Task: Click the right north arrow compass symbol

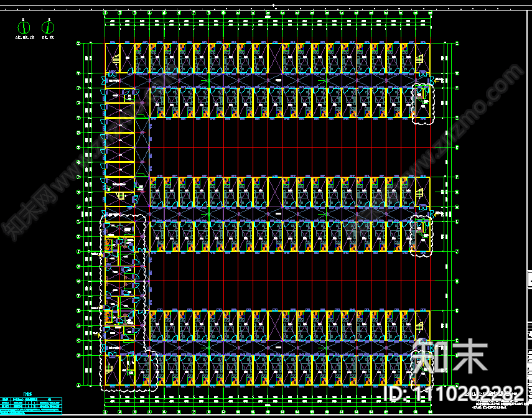Action: [x=47, y=27]
